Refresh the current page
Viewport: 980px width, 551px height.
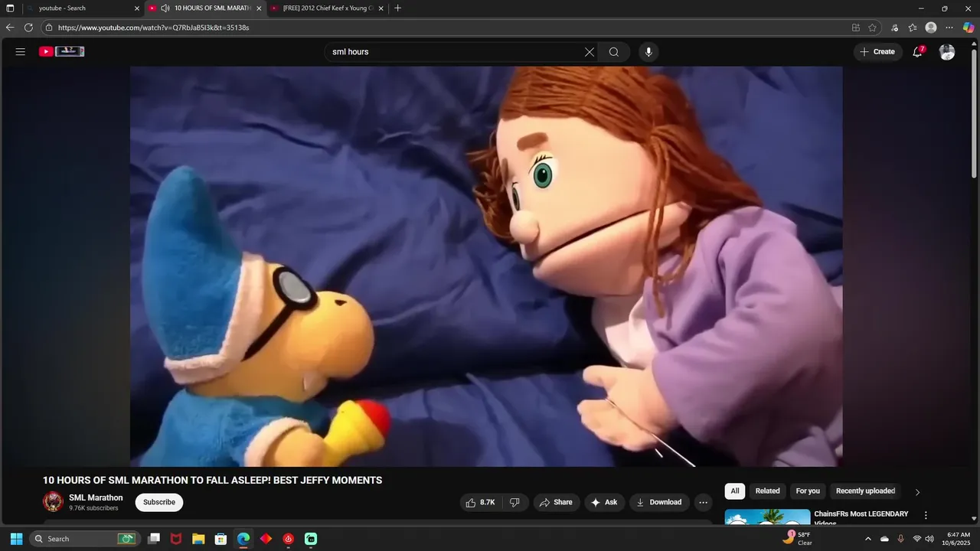(28, 28)
